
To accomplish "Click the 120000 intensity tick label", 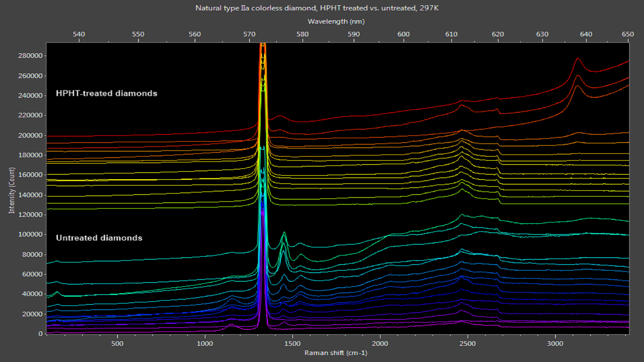I will click(x=30, y=215).
